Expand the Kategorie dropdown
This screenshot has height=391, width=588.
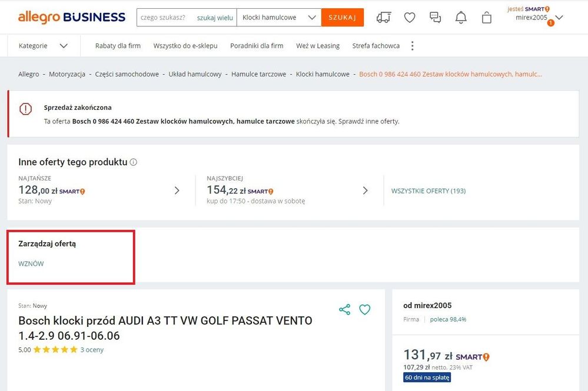[44, 46]
